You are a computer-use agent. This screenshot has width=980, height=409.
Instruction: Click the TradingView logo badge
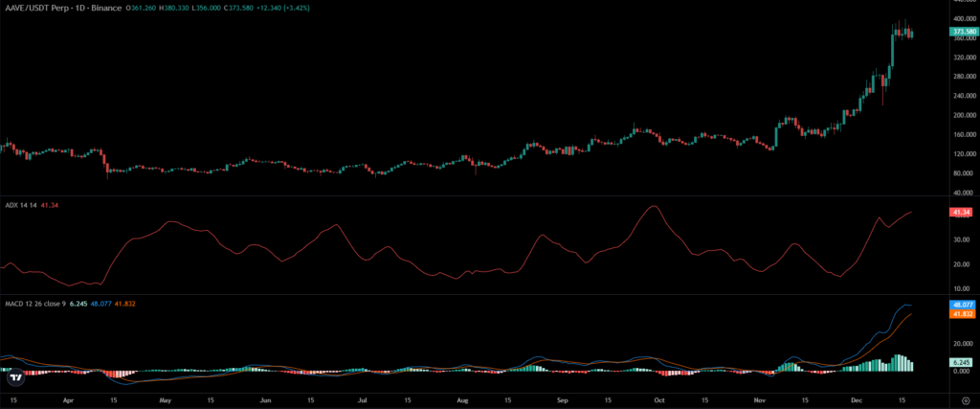pos(15,377)
